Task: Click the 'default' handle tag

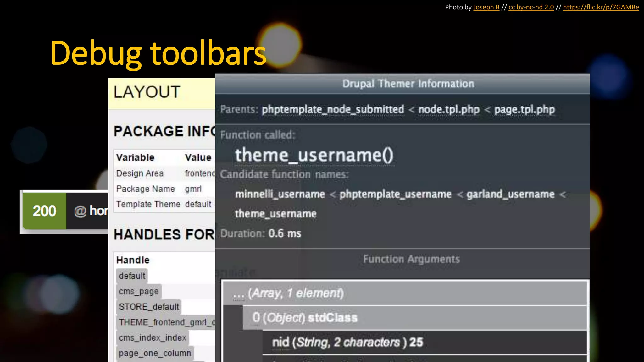Action: pos(132,276)
